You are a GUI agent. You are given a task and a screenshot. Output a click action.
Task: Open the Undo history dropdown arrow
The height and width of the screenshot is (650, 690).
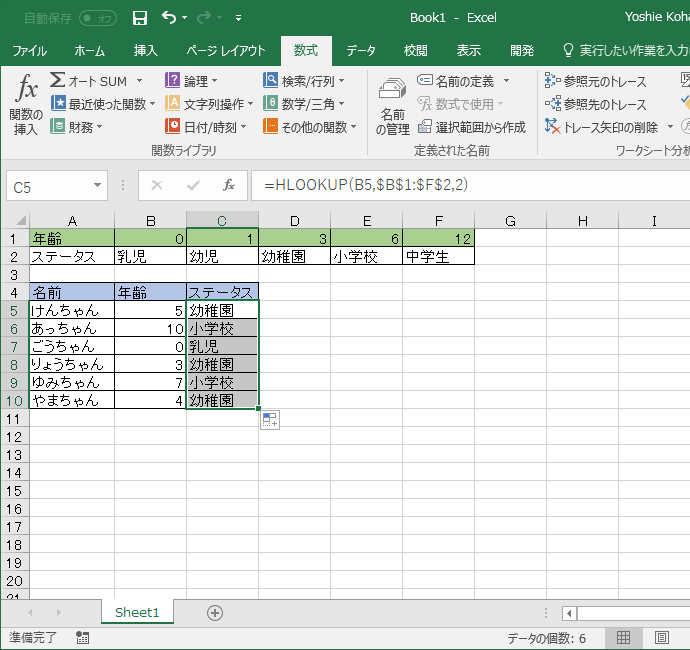point(184,18)
